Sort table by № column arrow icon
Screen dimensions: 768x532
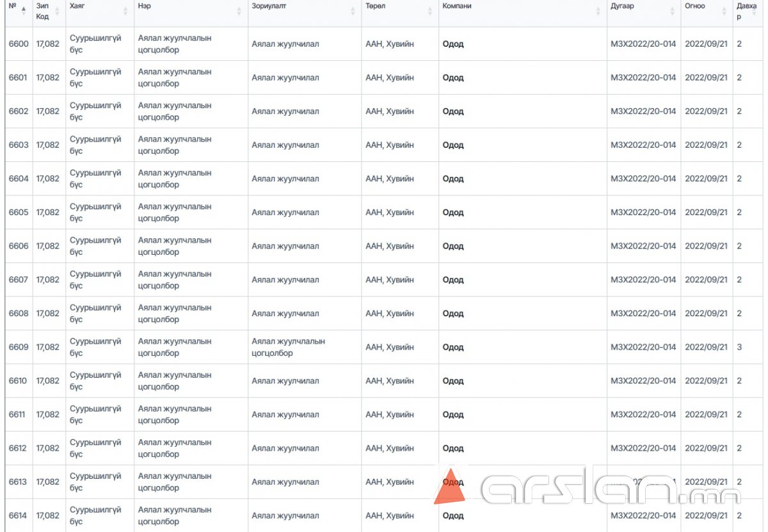point(24,11)
